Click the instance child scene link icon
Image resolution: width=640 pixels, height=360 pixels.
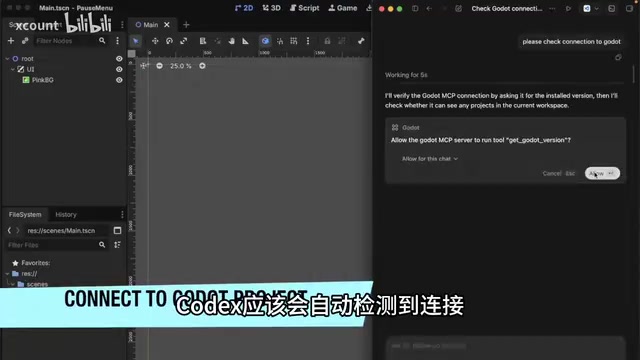tap(25, 41)
